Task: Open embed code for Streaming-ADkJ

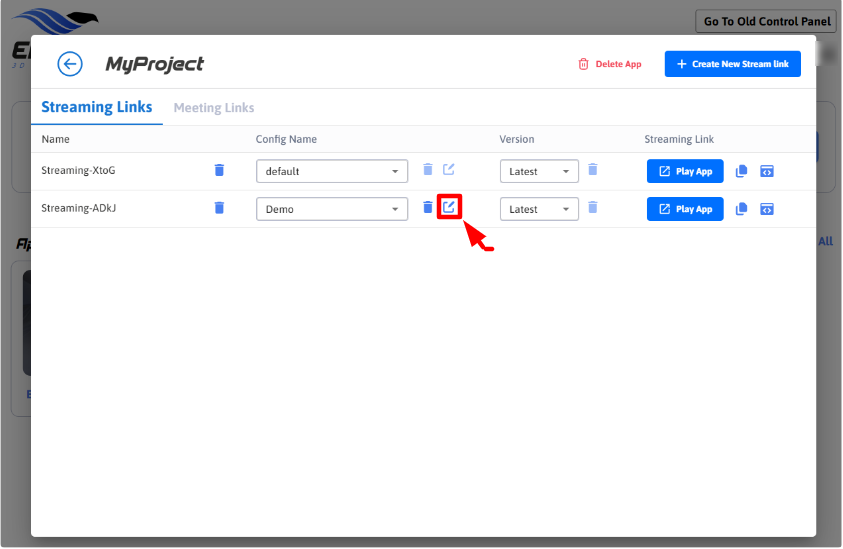Action: pos(767,209)
